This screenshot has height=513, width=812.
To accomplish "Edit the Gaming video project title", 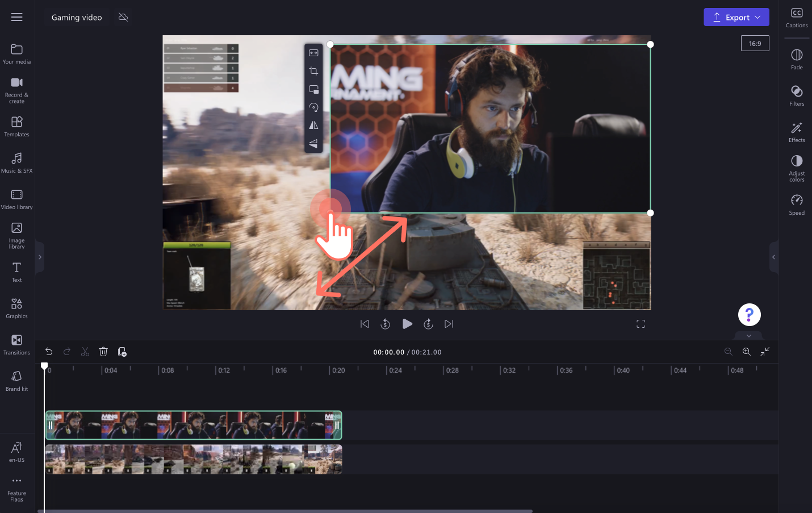I will coord(77,17).
